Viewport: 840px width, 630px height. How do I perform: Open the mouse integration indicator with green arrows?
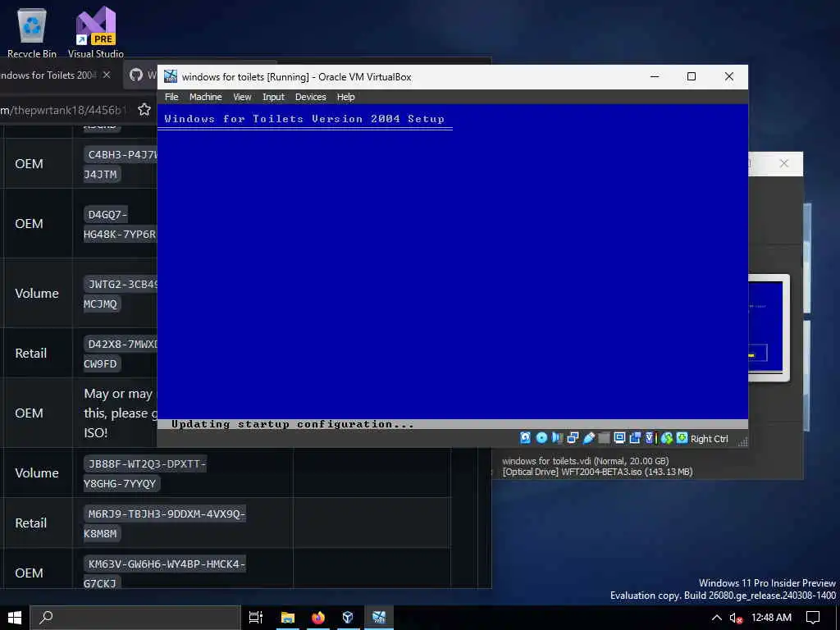click(x=666, y=438)
